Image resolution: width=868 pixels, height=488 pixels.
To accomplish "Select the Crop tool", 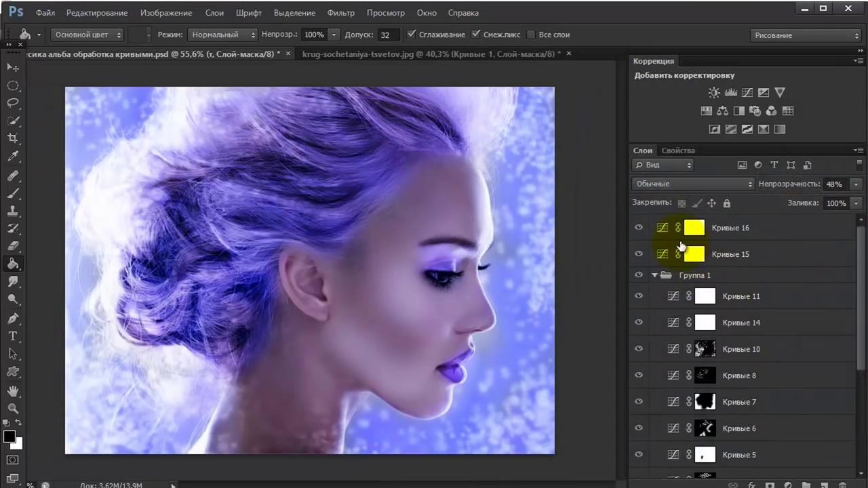I will [13, 138].
